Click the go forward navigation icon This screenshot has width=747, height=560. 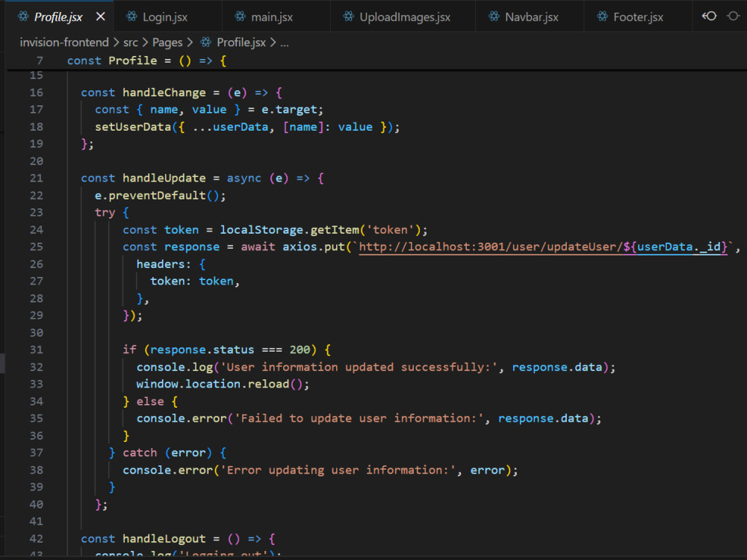point(734,16)
